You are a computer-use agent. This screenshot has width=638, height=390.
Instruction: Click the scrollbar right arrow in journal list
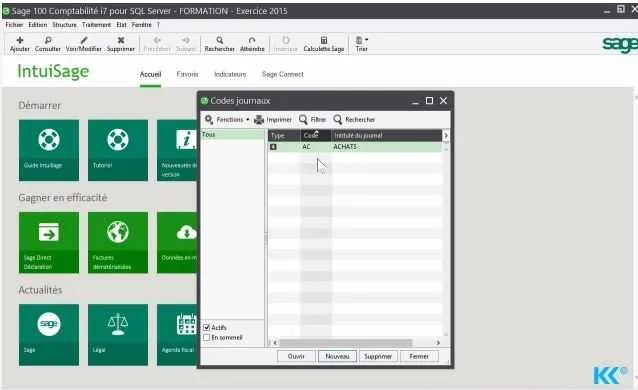point(438,343)
